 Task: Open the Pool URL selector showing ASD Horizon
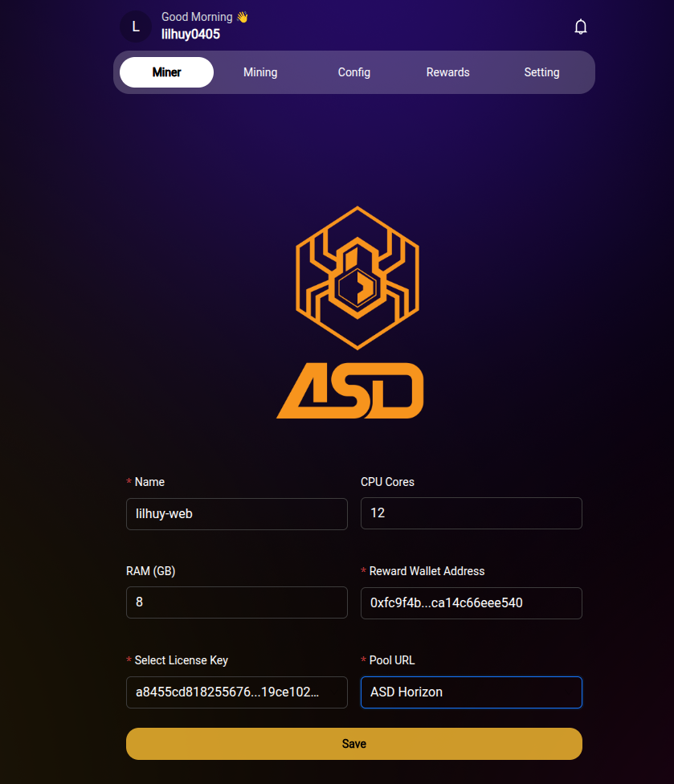point(471,692)
